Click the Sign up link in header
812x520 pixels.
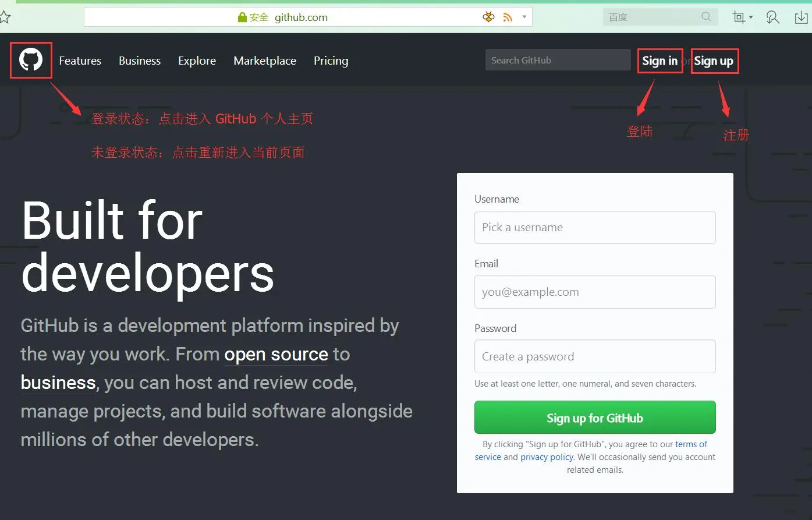[714, 61]
